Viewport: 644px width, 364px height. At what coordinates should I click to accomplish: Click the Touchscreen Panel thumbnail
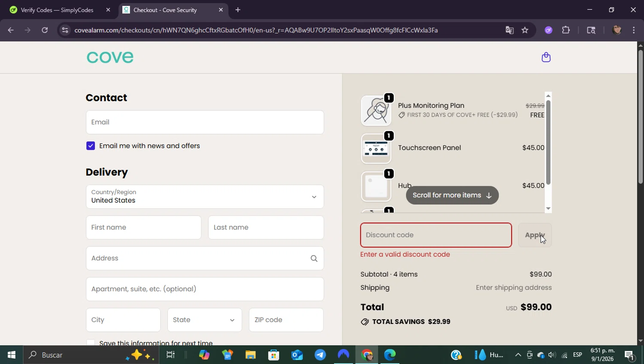click(376, 149)
